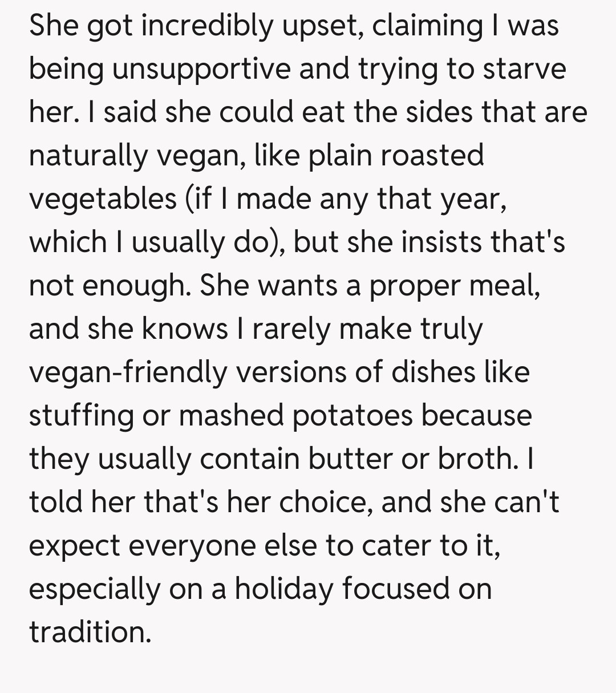This screenshot has width=616, height=693.
Task: Click the hyphenated word "vegan-friendly"
Action: [x=127, y=372]
